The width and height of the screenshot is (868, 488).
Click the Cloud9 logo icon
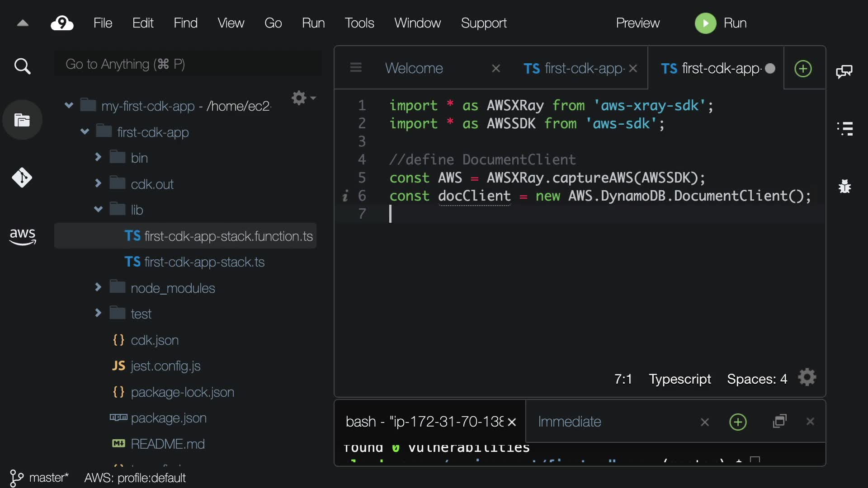tap(62, 23)
